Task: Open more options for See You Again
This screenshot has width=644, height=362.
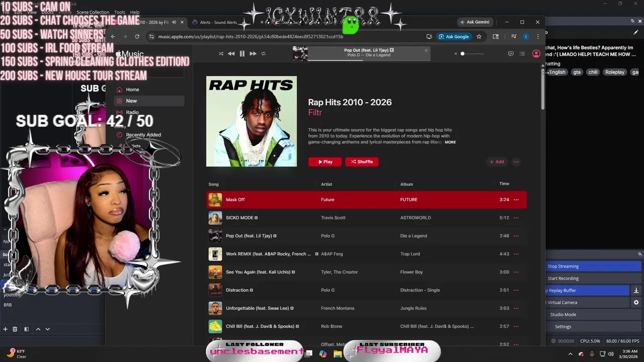Action: coord(516,272)
